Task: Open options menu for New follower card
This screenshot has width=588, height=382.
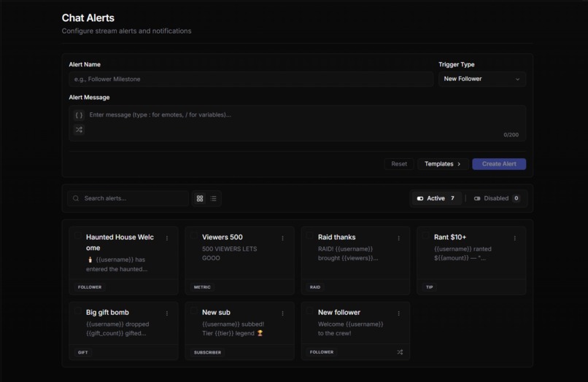Action: click(x=398, y=313)
